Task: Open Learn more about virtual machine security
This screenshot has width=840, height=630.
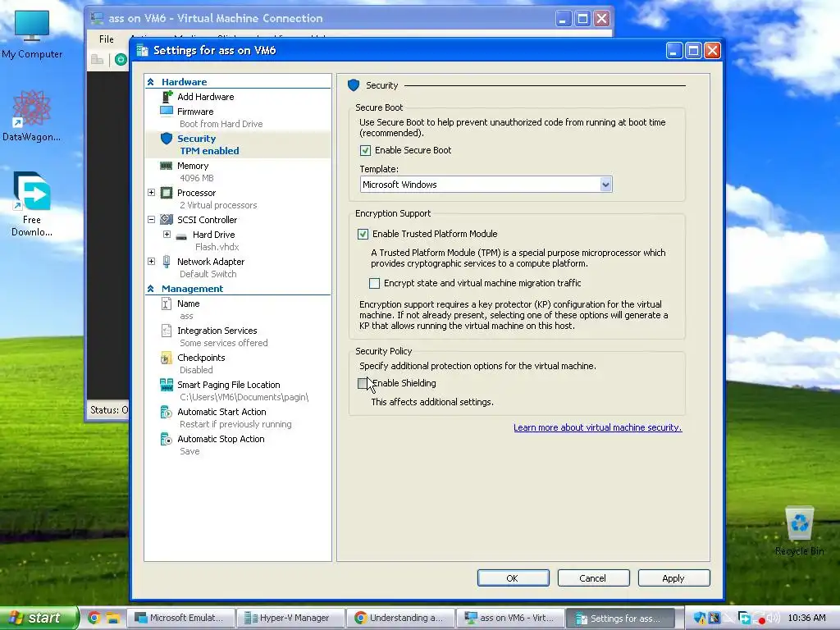Action: (x=597, y=427)
